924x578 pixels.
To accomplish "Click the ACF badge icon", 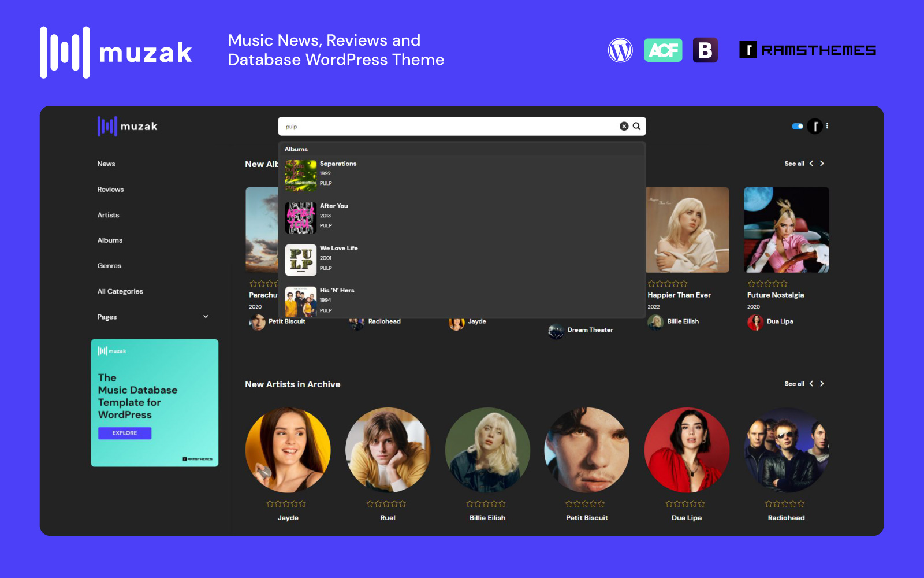I will 663,50.
